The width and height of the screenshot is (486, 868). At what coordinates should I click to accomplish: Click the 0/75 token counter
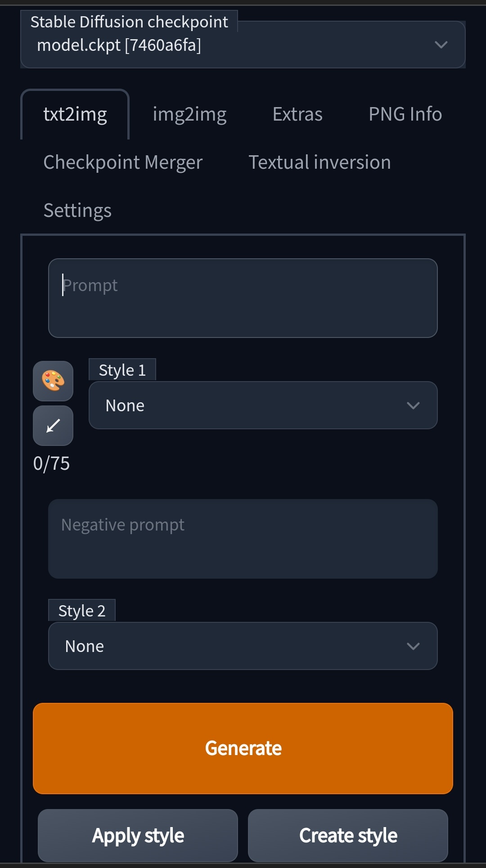tap(51, 463)
